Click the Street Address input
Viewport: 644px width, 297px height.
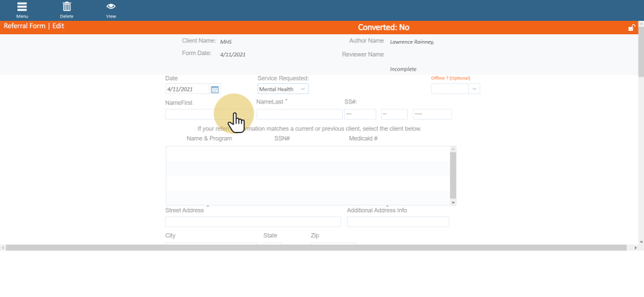(x=253, y=222)
